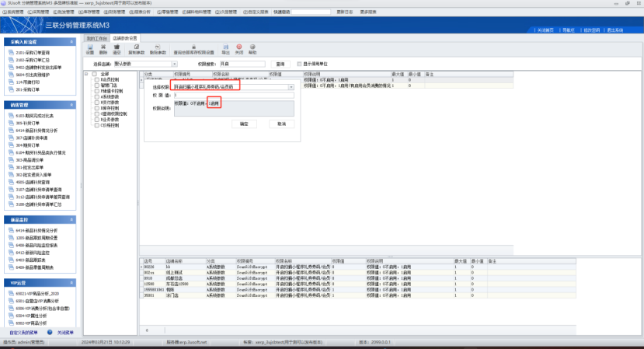Click the 退出系统 link in the header
Viewport: 644px width, 349px height.
614,30
